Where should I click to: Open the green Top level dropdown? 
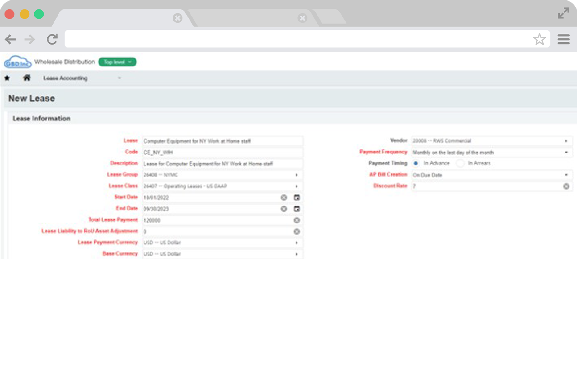tap(117, 62)
